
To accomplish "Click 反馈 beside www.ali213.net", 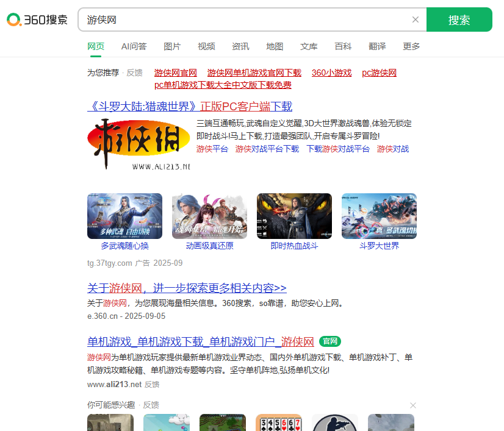I will (152, 385).
